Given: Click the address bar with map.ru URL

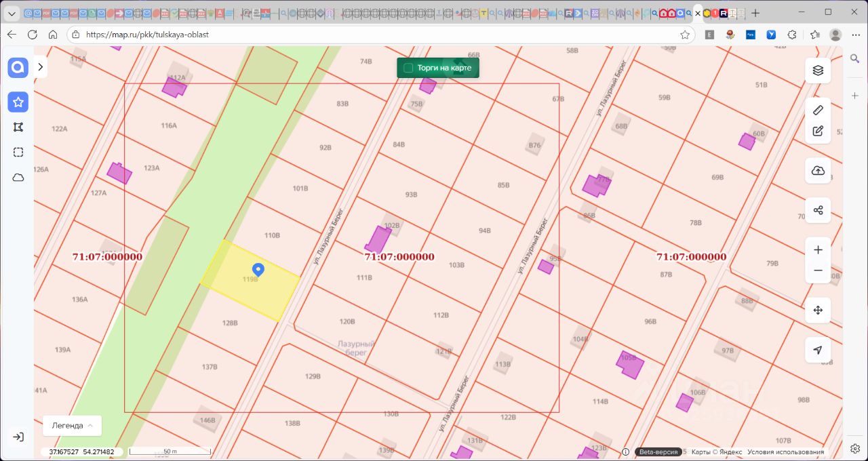Looking at the screenshot, I should click(380, 35).
